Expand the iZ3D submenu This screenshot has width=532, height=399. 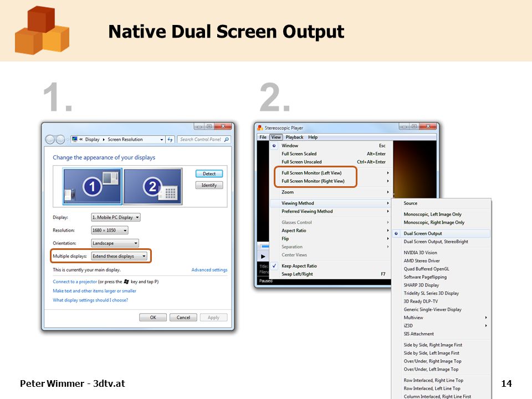click(442, 326)
